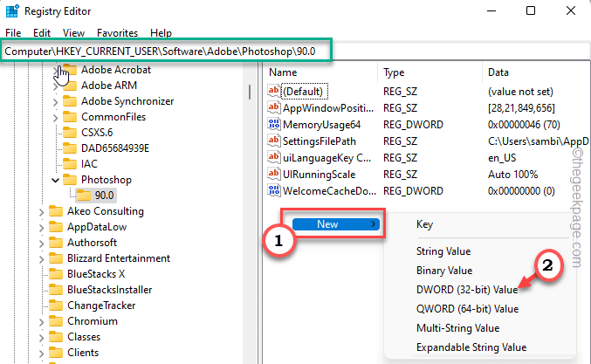Click the Photoshop folder icon
Viewport: 591px width, 364px height.
point(69,180)
